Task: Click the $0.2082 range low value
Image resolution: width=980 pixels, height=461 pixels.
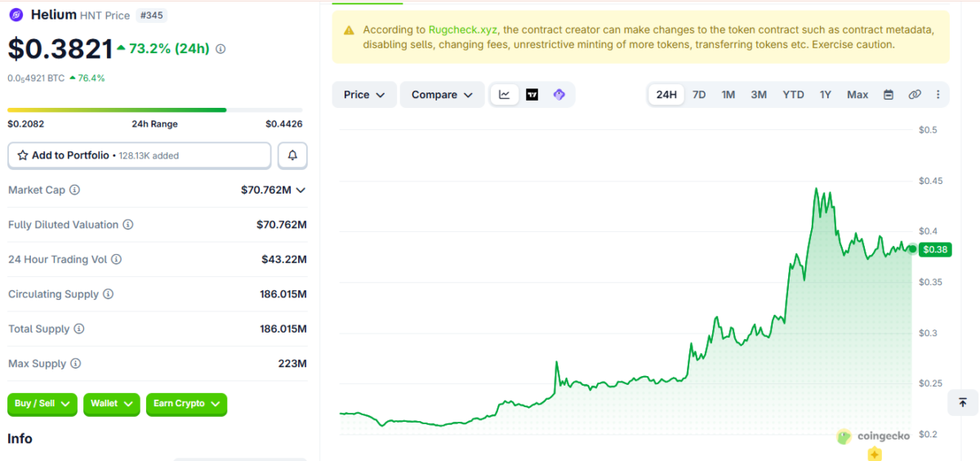Action: coord(25,124)
